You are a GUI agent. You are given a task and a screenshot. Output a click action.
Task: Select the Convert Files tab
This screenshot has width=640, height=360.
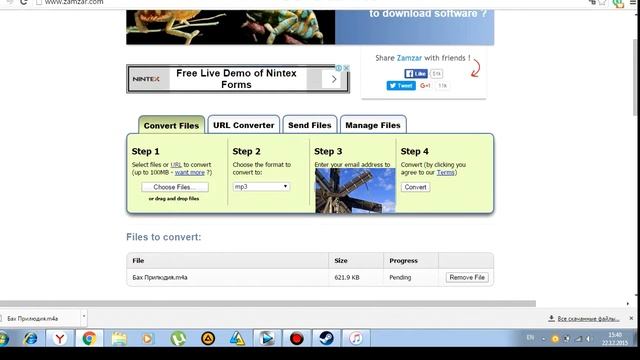(171, 125)
